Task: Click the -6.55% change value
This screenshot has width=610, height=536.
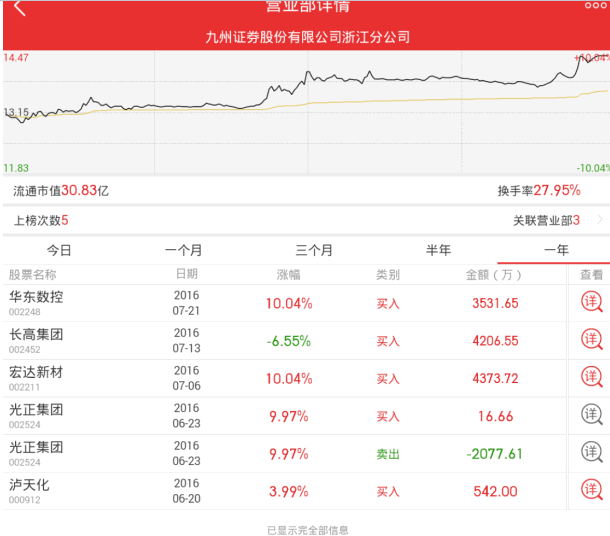Action: [x=289, y=341]
